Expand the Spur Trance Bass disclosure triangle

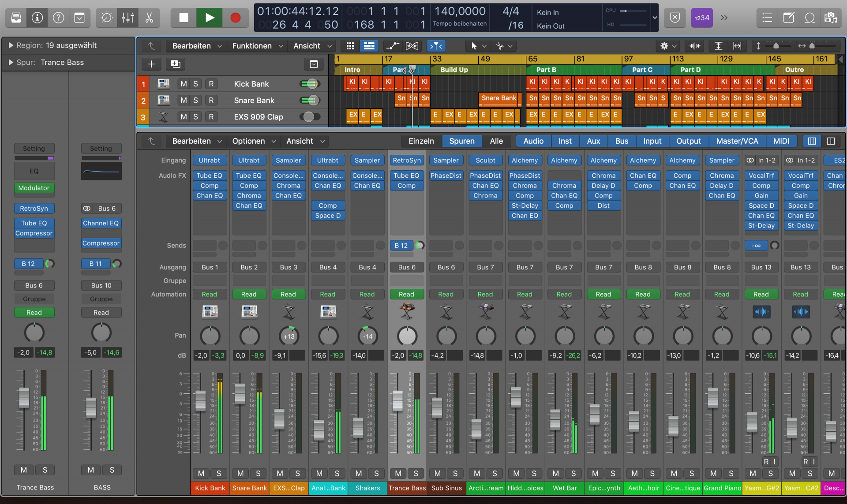click(x=11, y=63)
